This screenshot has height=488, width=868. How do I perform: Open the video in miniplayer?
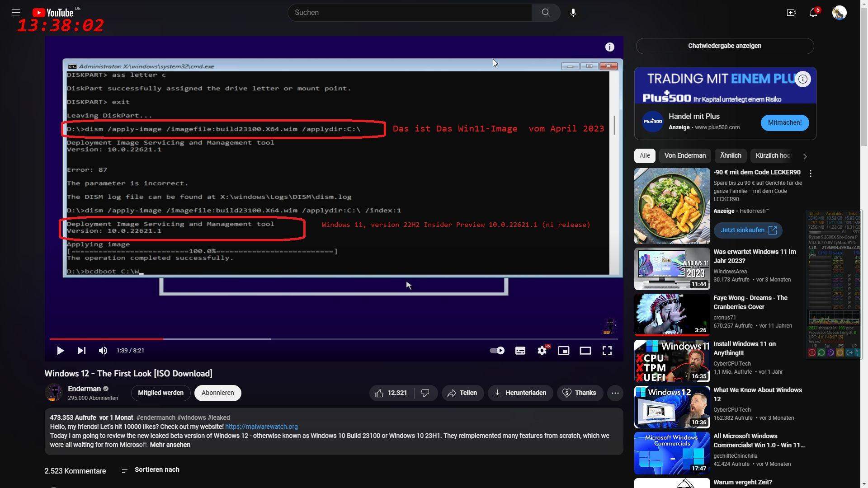coord(564,350)
